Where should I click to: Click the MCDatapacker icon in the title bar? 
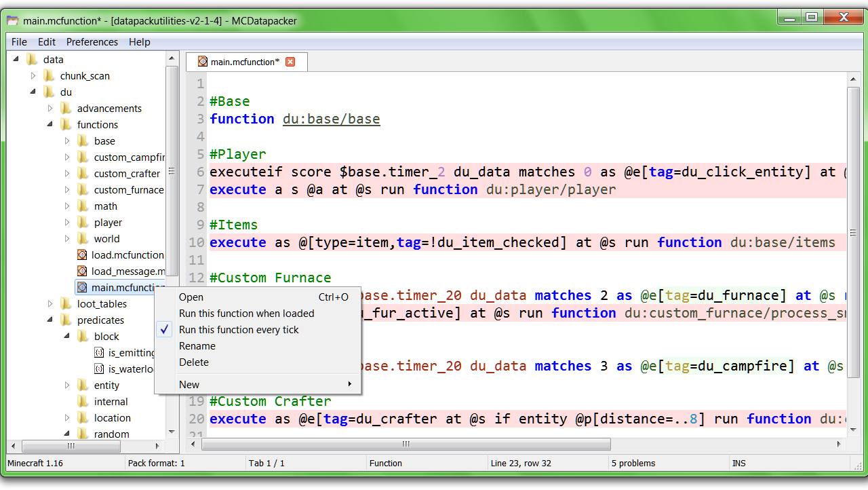12,21
